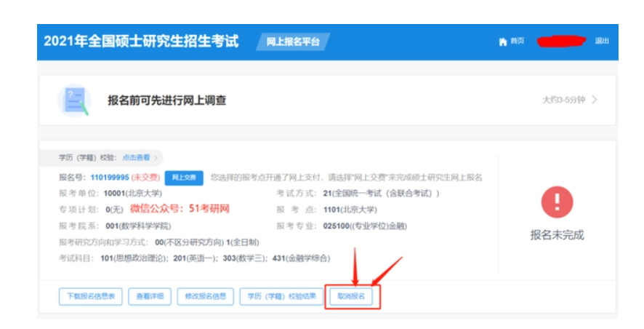644x329 pixels.
Task: Click the red exclamation warning icon
Action: click(x=557, y=201)
